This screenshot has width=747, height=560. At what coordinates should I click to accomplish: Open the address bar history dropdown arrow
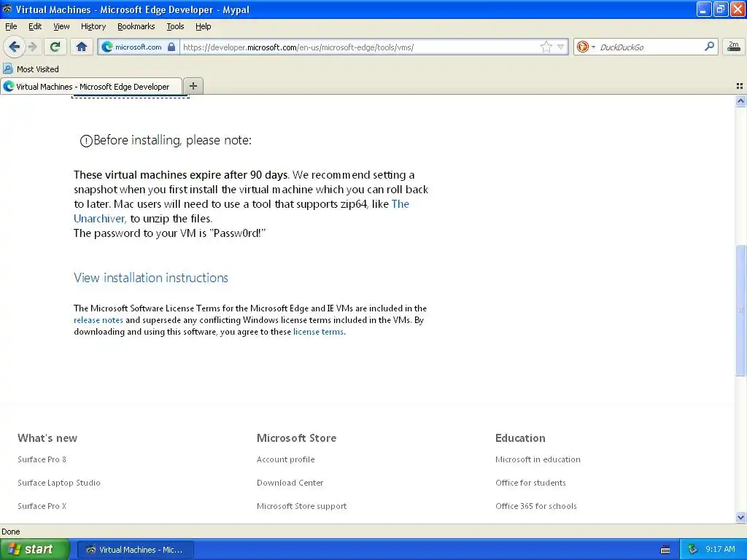(561, 47)
